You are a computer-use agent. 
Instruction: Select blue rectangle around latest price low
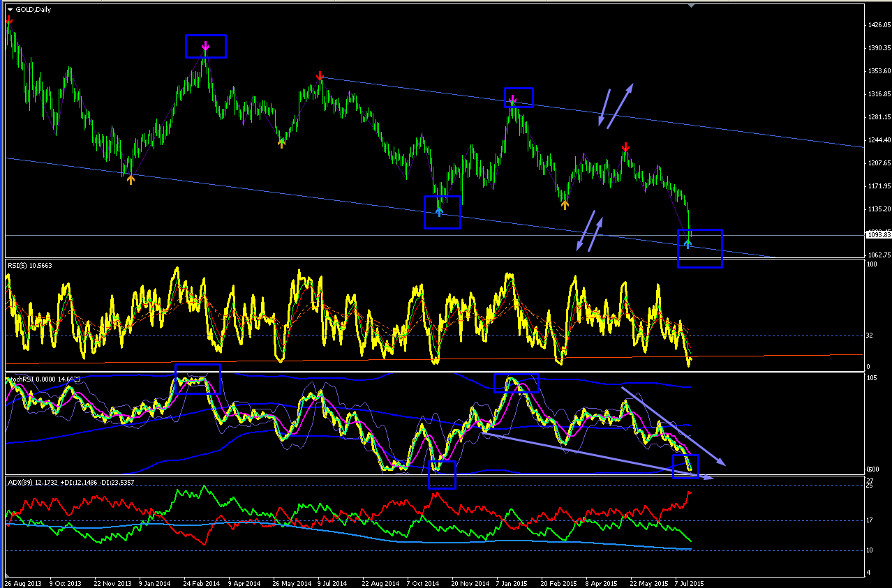(x=699, y=248)
